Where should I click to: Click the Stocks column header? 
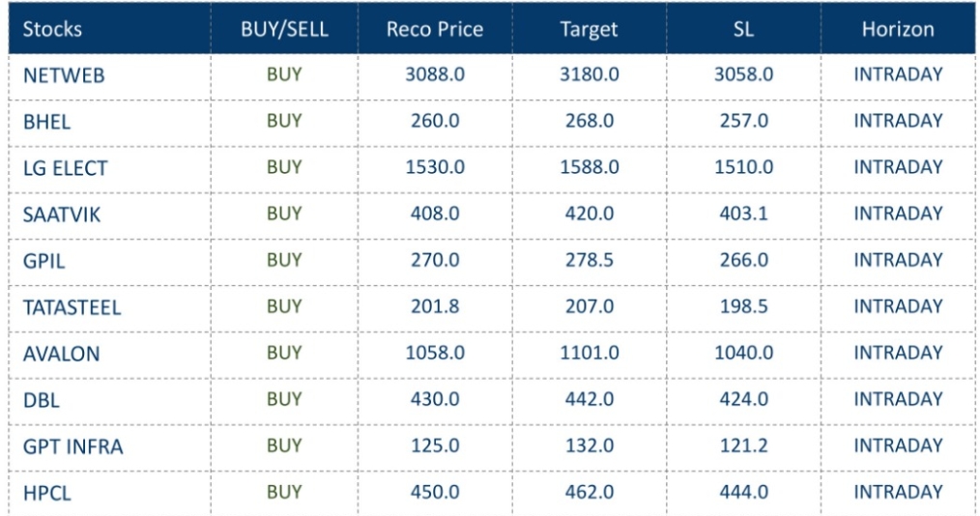[x=52, y=29]
